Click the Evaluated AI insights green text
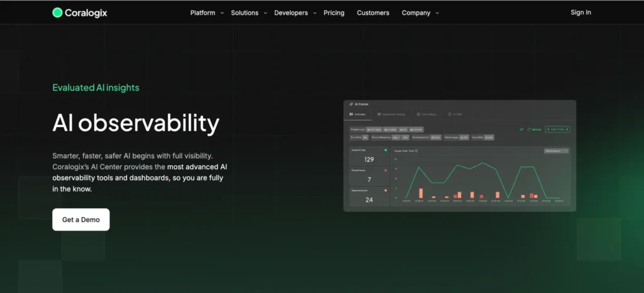The width and height of the screenshot is (644, 293). tap(96, 87)
